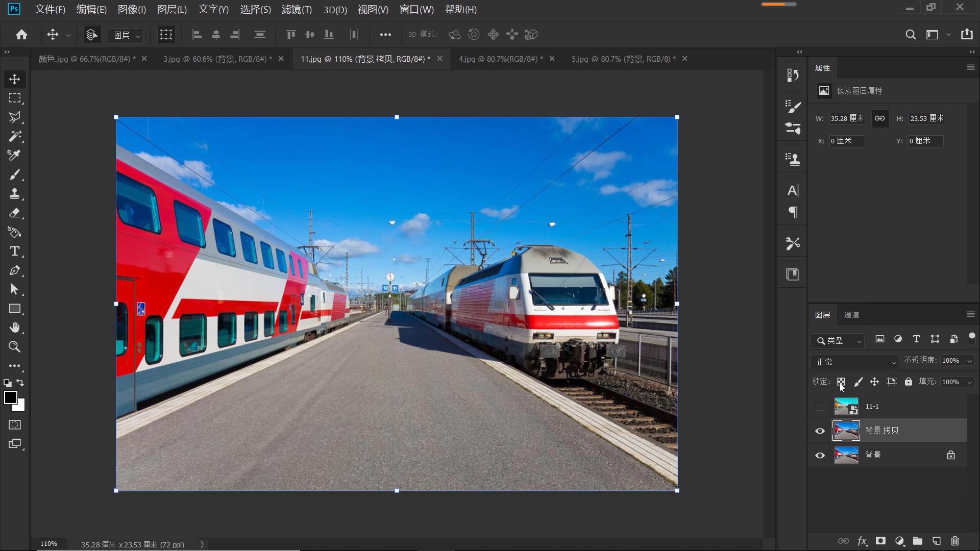Open the 滤镜 menu

click(x=296, y=10)
